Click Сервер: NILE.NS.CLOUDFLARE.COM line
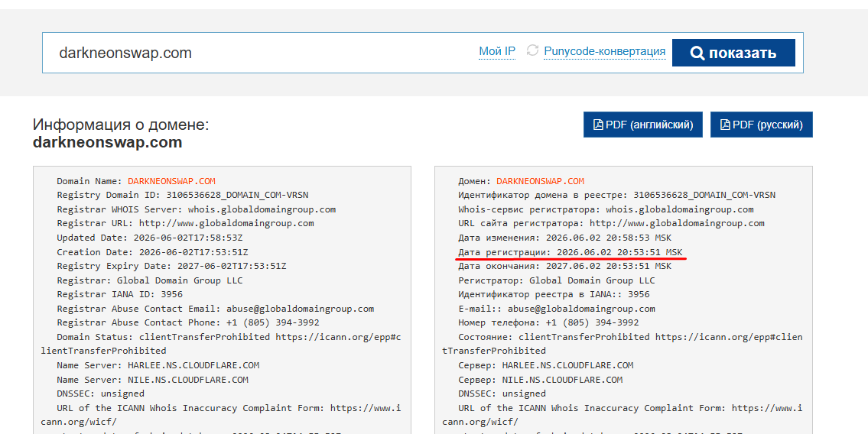Viewport: 868px width, 434px height. tap(540, 380)
